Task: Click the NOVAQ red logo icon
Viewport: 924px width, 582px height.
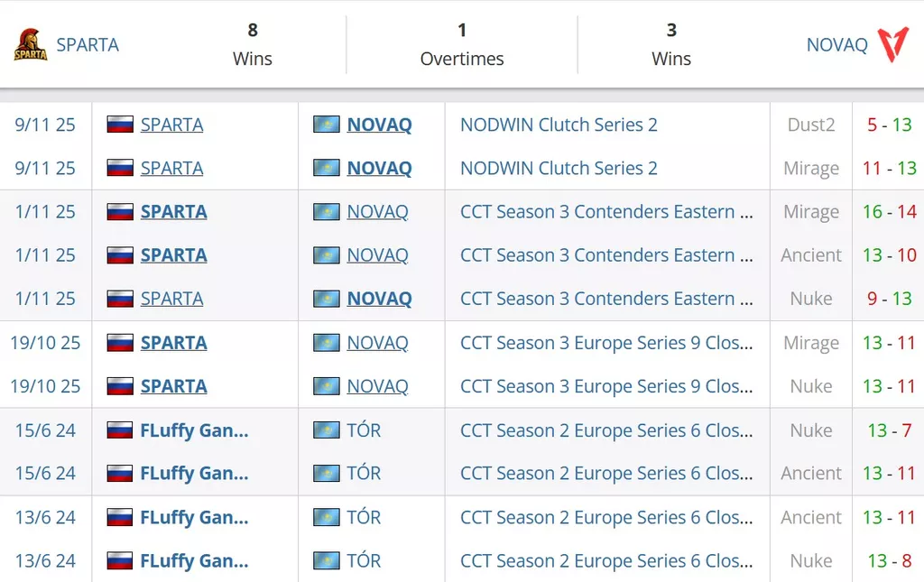Action: point(893,44)
